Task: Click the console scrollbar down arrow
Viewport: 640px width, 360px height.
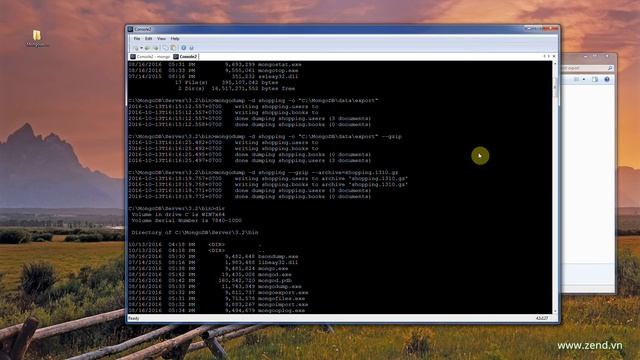Action: tap(555, 311)
